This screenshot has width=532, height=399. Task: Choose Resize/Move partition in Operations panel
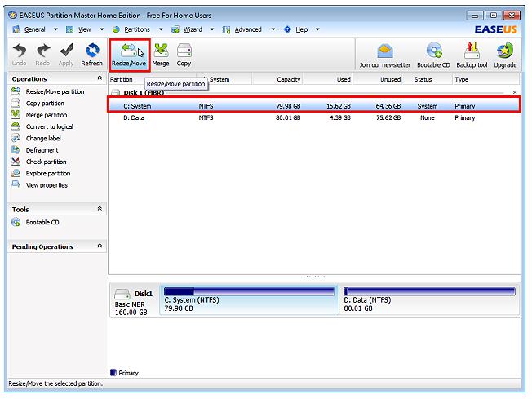(x=55, y=91)
